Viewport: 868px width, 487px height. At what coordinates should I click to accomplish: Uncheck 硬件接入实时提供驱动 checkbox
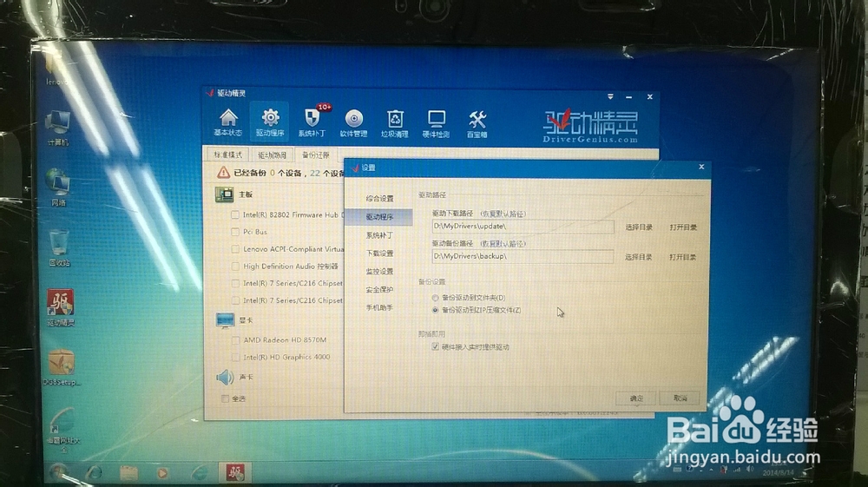435,347
